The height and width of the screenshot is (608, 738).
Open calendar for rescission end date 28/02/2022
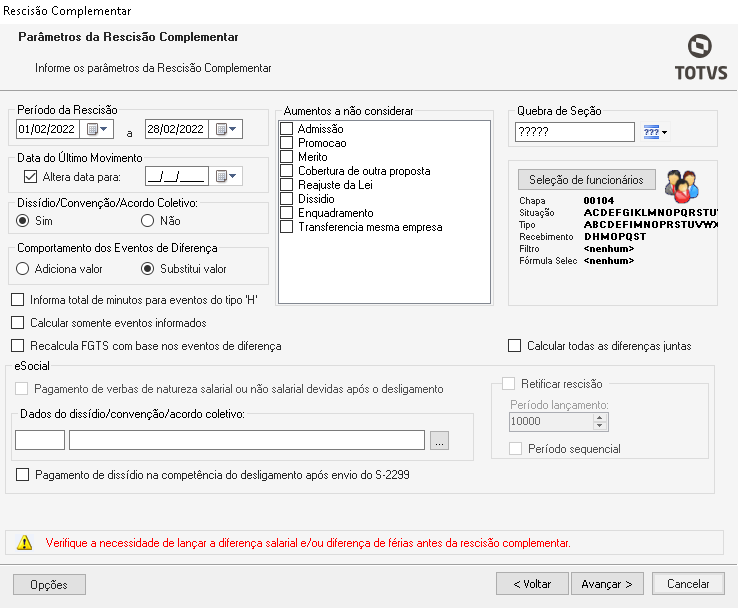tap(227, 130)
